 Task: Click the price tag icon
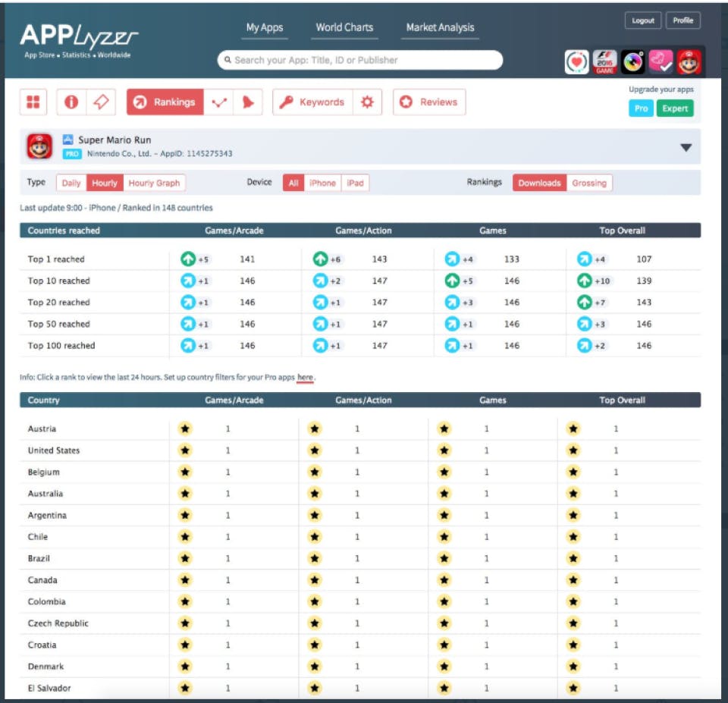pos(101,102)
